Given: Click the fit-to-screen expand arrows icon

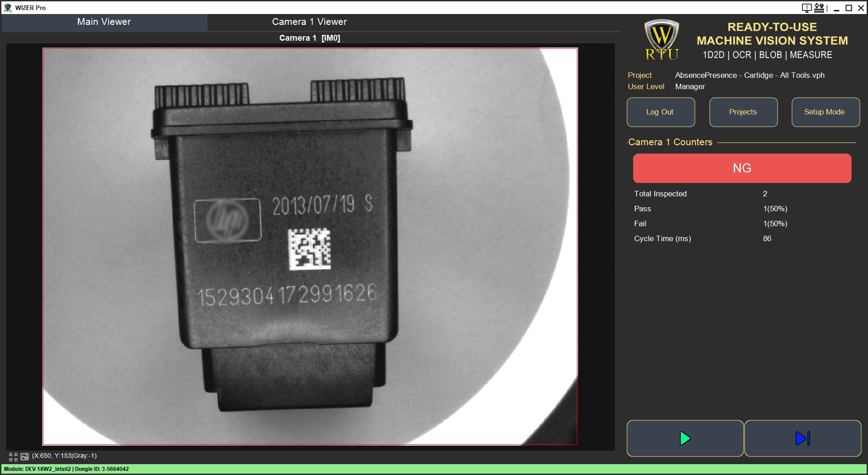Looking at the screenshot, I should [13, 456].
